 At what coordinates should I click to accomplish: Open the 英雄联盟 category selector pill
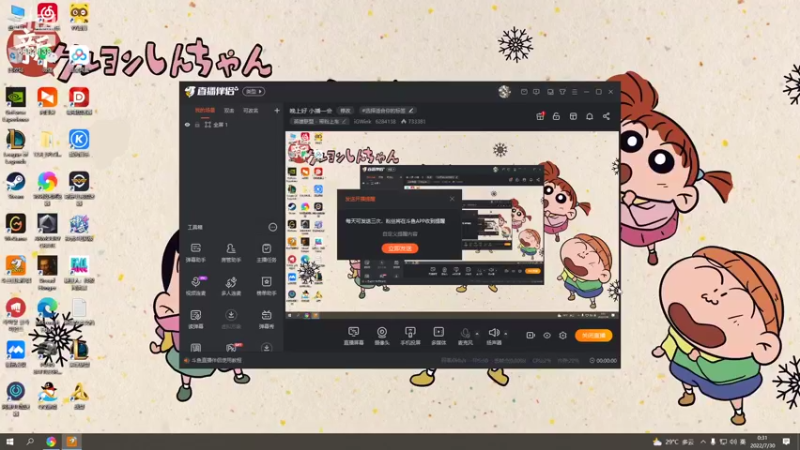320,121
